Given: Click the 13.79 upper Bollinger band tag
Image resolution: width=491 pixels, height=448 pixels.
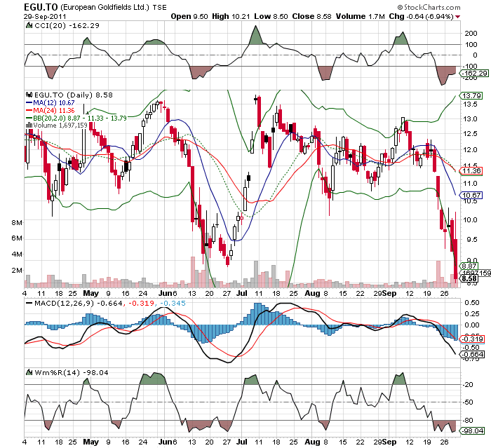Looking at the screenshot, I should 471,95.
